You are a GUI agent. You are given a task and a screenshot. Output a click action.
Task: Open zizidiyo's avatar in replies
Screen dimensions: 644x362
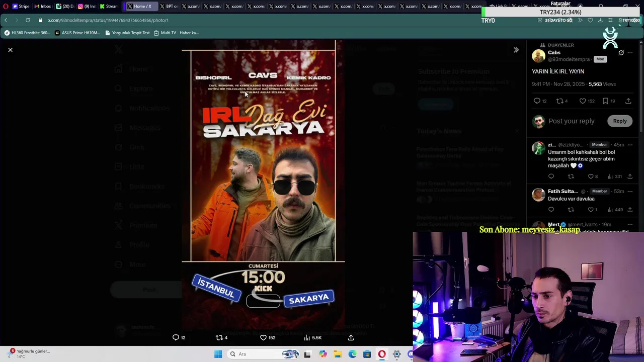point(538,148)
